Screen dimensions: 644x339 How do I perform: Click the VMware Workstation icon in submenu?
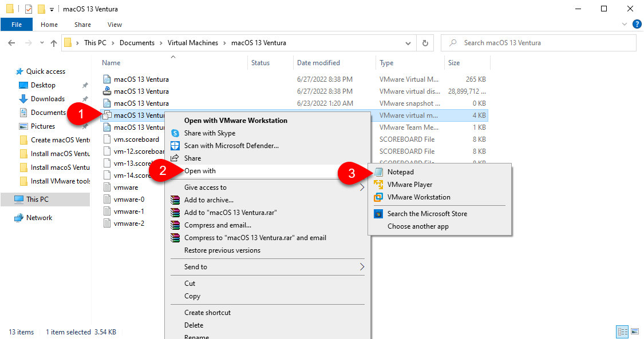[379, 197]
